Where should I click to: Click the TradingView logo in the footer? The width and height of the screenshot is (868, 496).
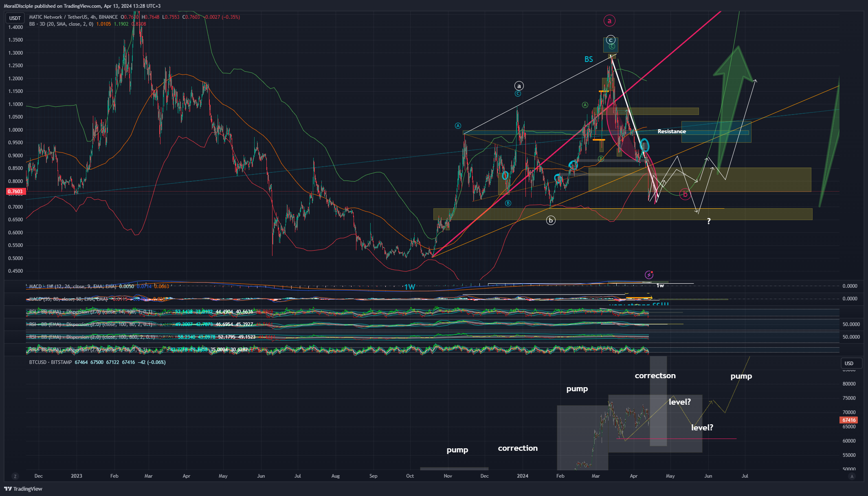point(23,489)
